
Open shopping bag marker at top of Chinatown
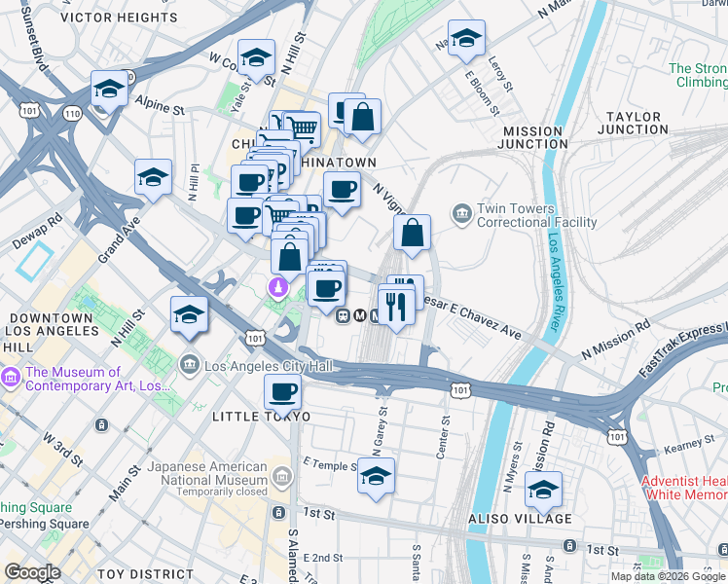tap(363, 118)
